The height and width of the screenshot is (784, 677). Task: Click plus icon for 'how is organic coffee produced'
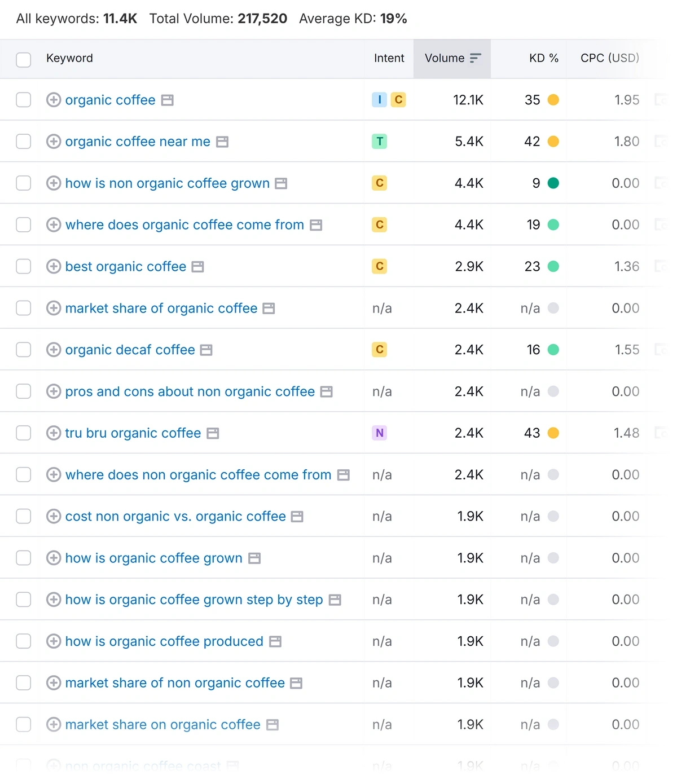[54, 641]
